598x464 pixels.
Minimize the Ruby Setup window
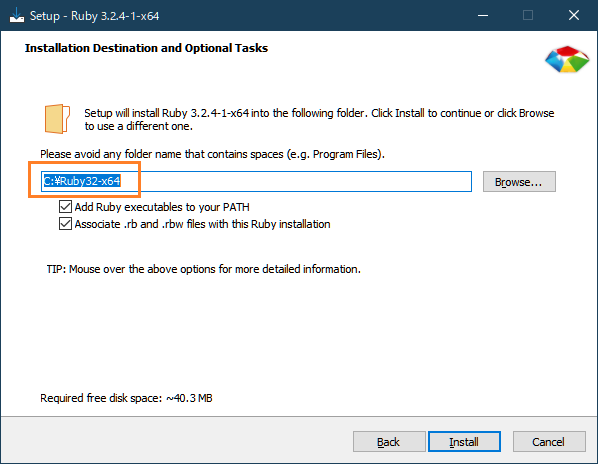pos(483,16)
